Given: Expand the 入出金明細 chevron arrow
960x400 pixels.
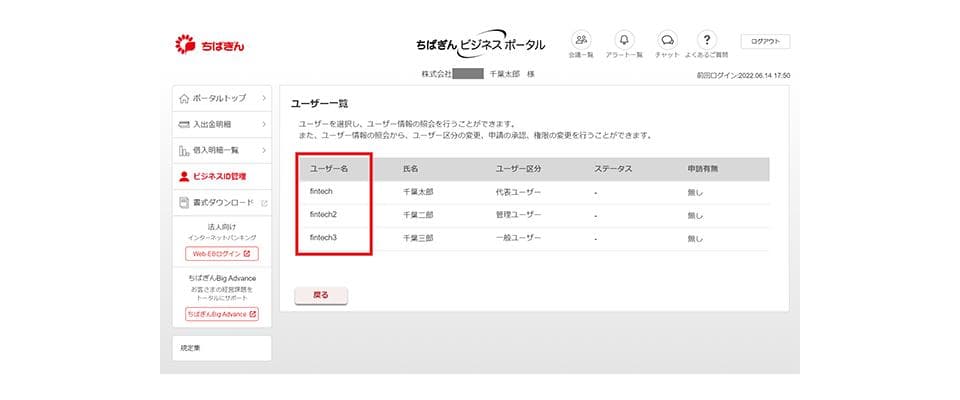Looking at the screenshot, I should (x=263, y=124).
